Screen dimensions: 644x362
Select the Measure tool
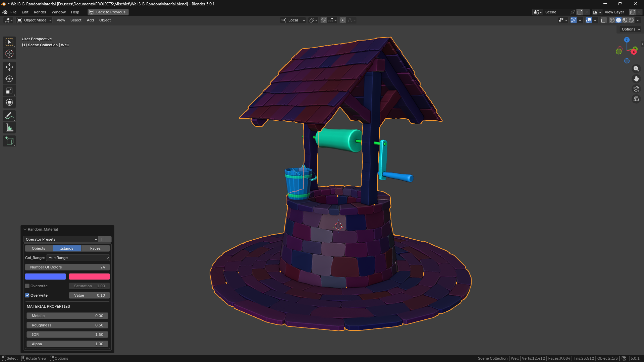point(9,128)
